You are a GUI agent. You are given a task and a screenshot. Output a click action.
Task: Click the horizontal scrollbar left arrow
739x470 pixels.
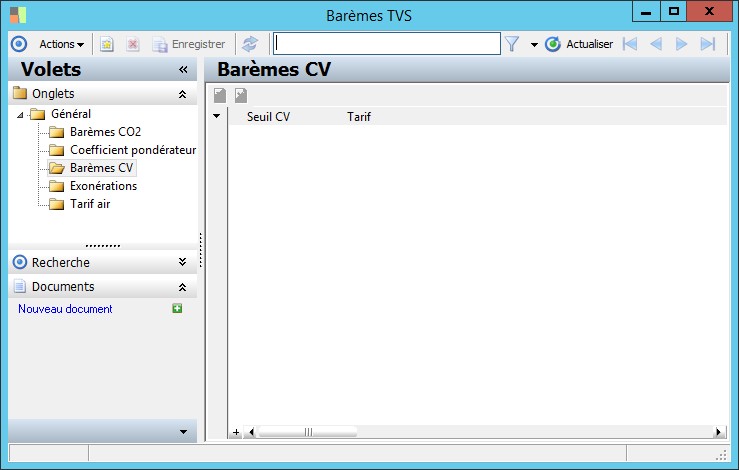point(251,432)
